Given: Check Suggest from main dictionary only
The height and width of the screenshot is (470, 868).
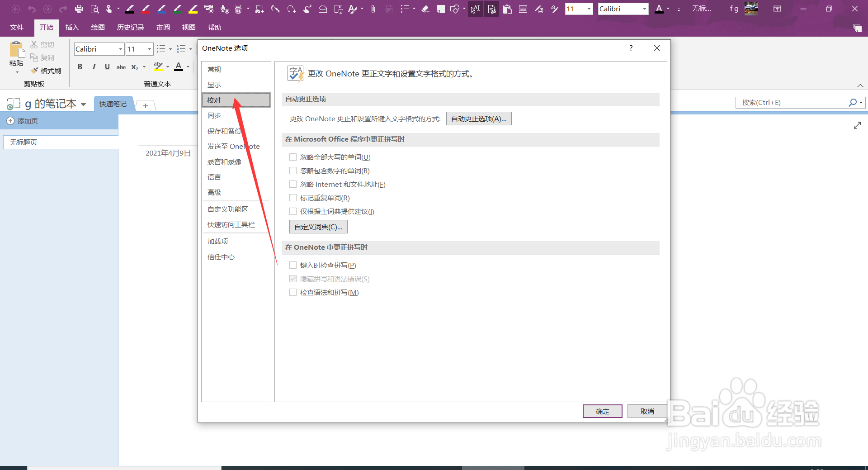Looking at the screenshot, I should tap(293, 211).
